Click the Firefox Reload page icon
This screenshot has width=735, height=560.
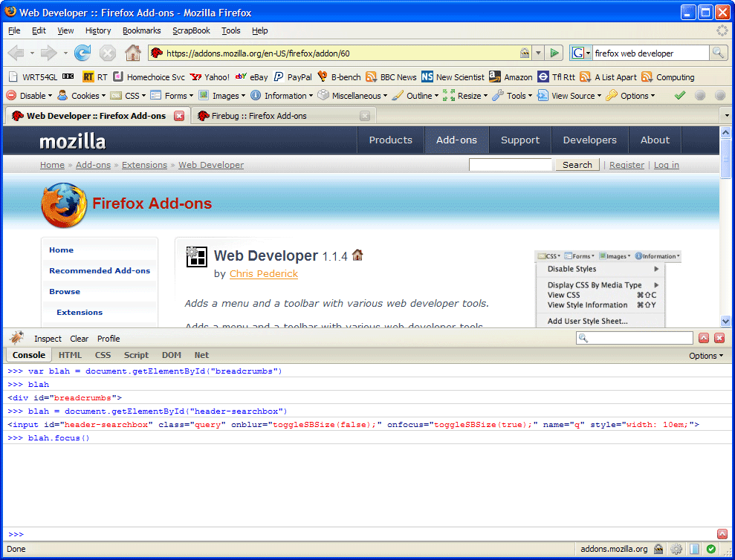[x=82, y=53]
